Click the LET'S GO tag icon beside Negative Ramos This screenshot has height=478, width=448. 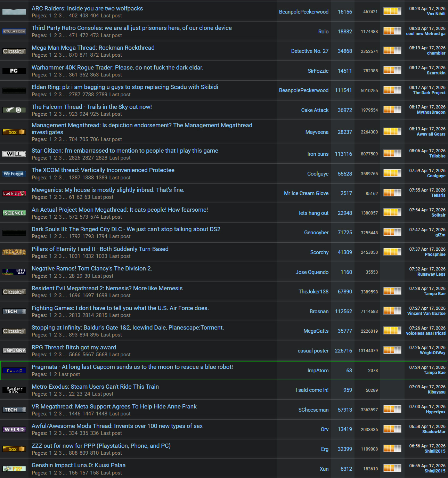pos(14,272)
